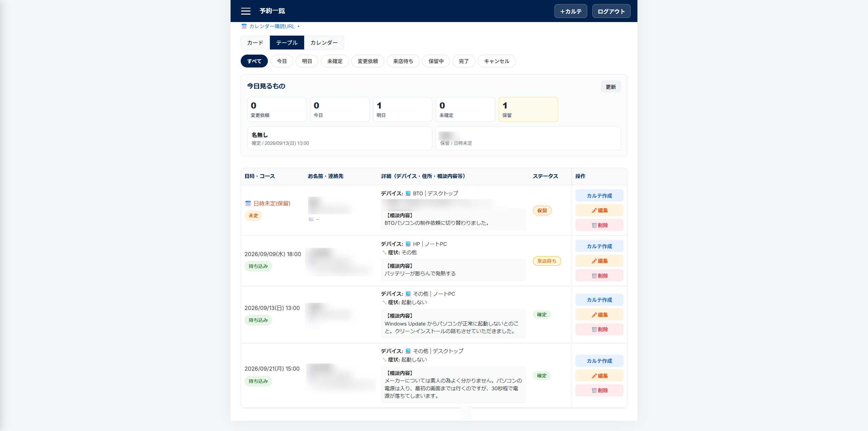Click the trash icon in BTO row
This screenshot has height=431, width=868.
[594, 226]
